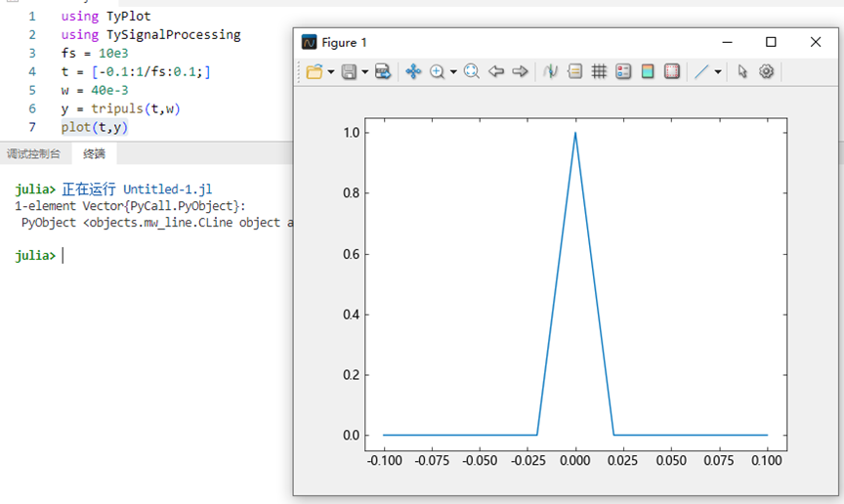Toggle the data cursor tool icon

(550, 71)
